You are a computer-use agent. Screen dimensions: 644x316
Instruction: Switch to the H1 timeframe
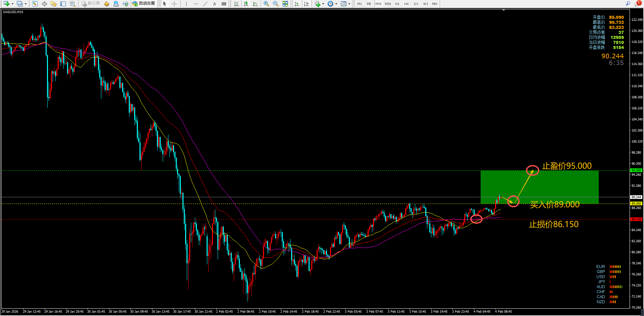point(397,4)
